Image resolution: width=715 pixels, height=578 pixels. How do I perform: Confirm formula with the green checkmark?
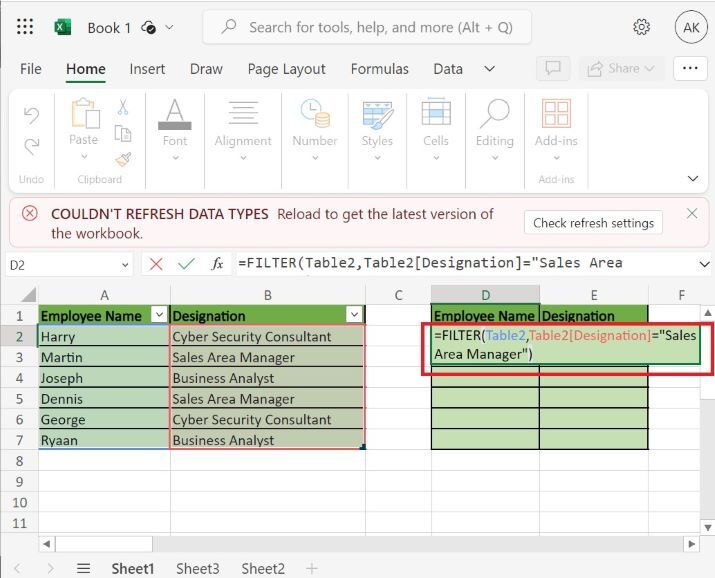pyautogui.click(x=186, y=264)
